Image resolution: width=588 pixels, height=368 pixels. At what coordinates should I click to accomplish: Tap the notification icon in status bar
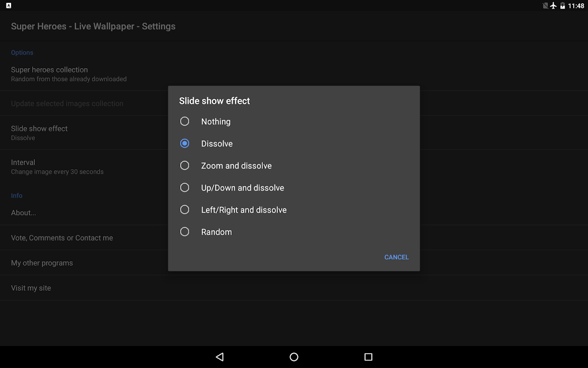pos(8,6)
